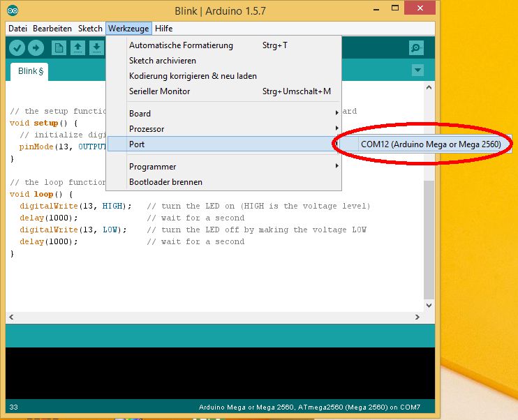The image size is (518, 420).
Task: Click the 'pinMode(13, OUTPUT' line
Action: 63,147
